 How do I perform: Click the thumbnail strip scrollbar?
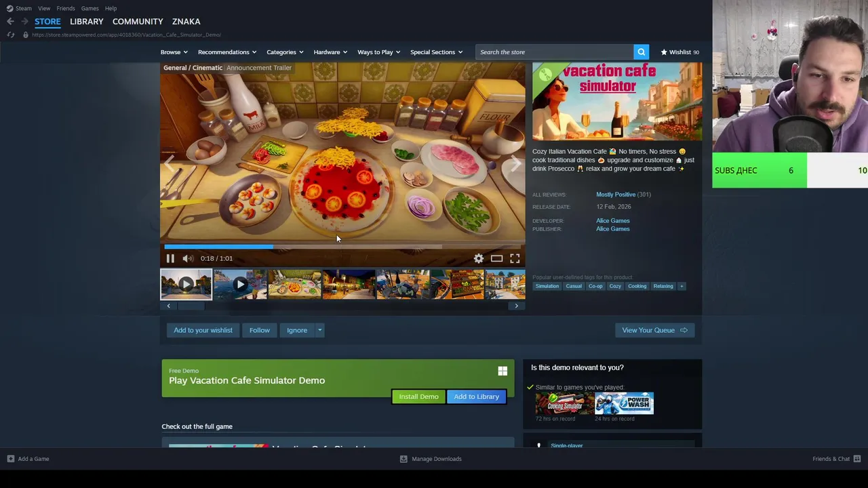(x=191, y=306)
